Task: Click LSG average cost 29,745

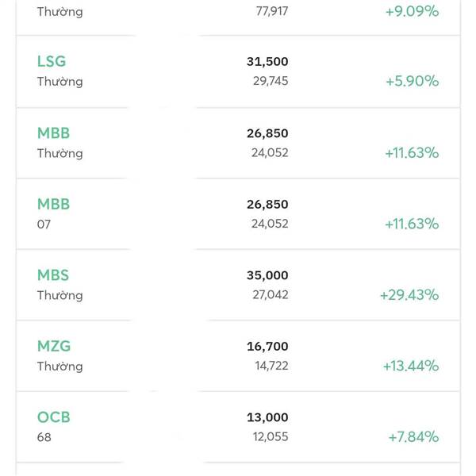Action: point(271,81)
